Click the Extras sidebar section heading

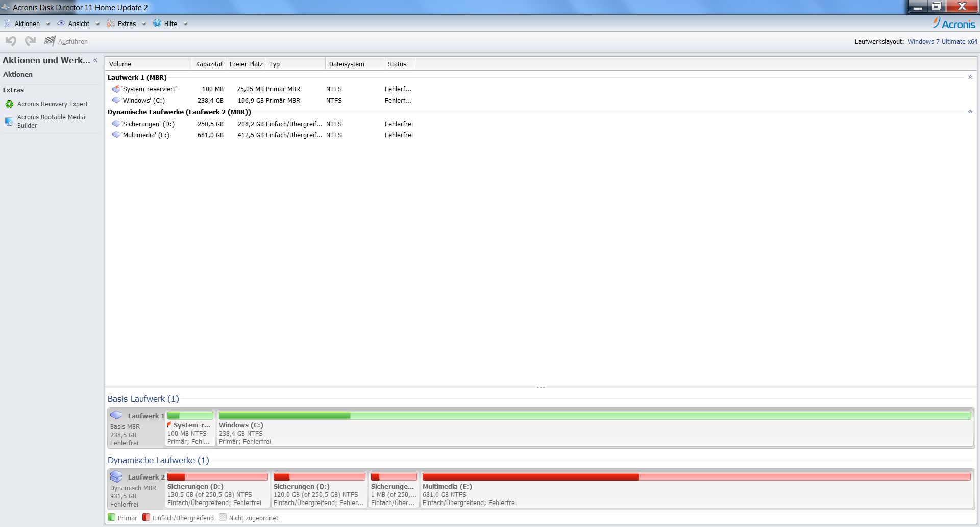click(x=13, y=90)
